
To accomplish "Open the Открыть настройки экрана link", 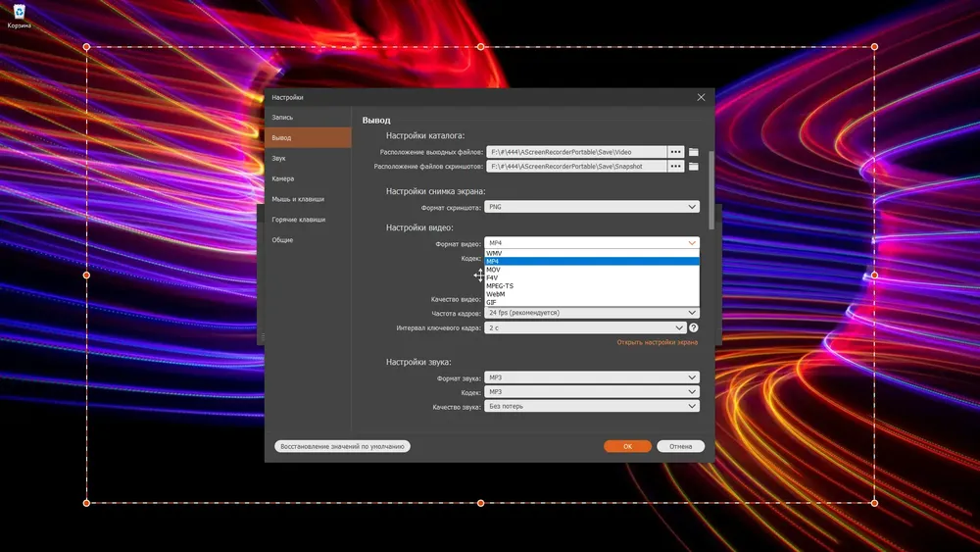I will [657, 342].
